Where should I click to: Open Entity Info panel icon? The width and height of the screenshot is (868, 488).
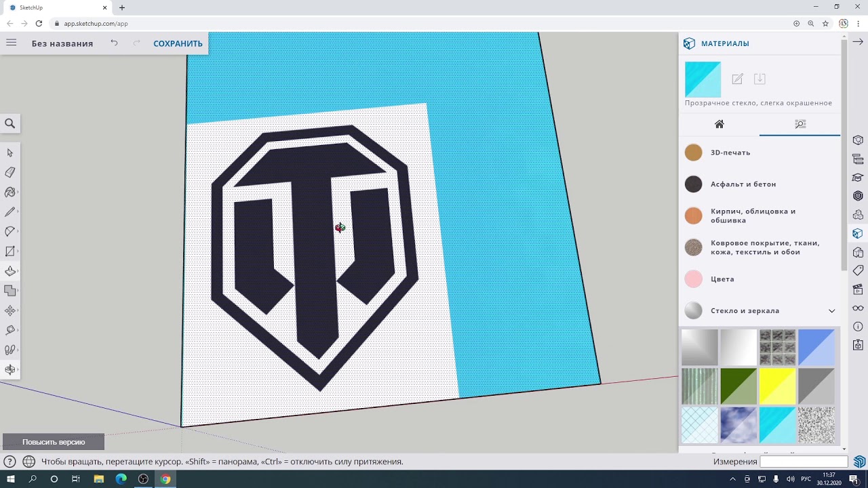(x=858, y=141)
